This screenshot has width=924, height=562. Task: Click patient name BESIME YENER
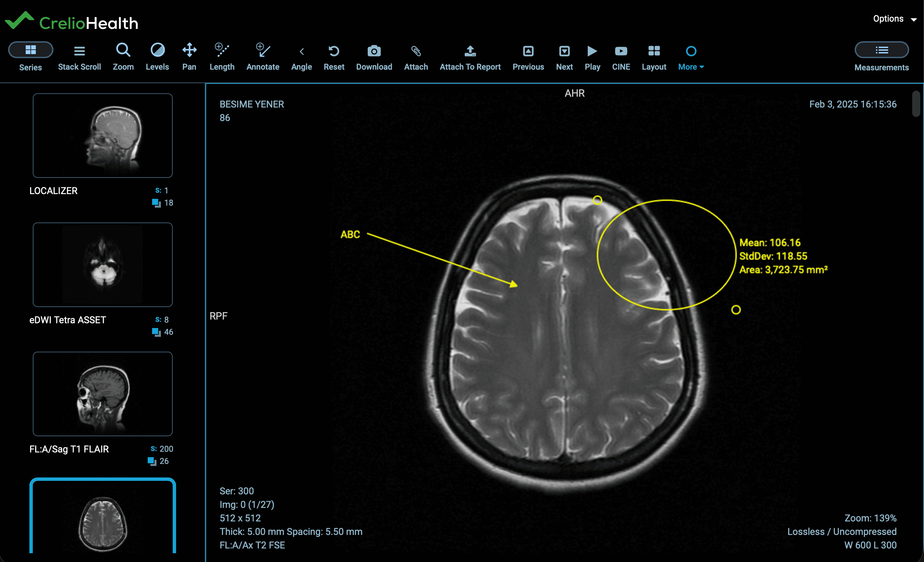[x=252, y=104]
